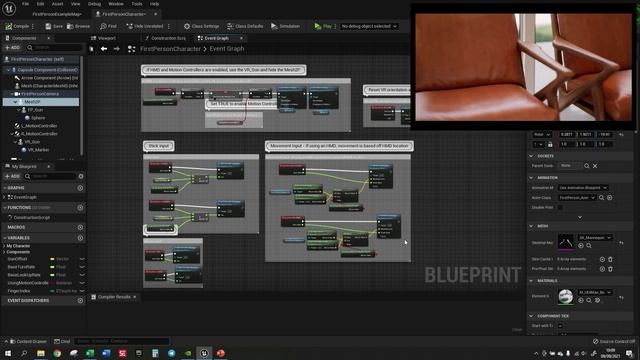
Task: Open Skeletal Mesh asset dropdown
Action: point(595,238)
